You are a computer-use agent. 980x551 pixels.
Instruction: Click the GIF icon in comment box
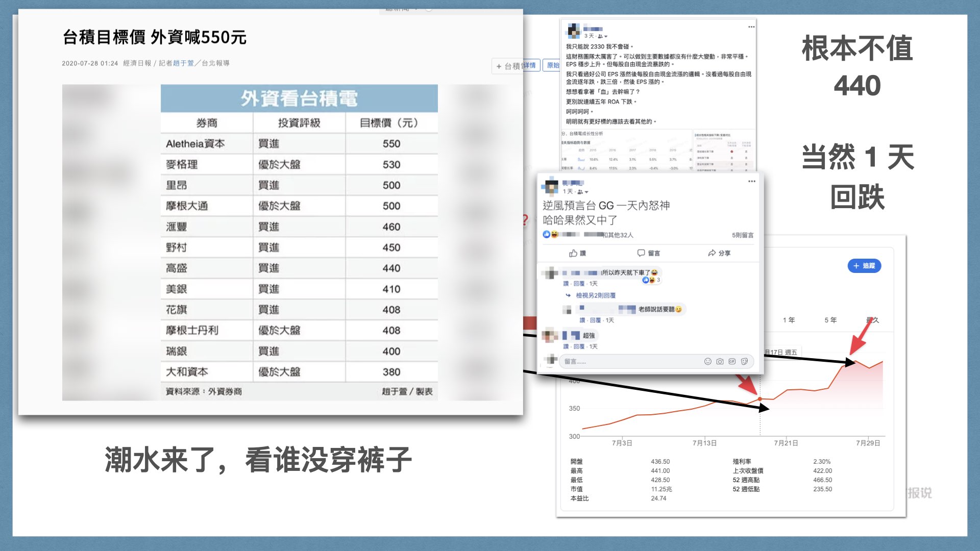(x=732, y=361)
